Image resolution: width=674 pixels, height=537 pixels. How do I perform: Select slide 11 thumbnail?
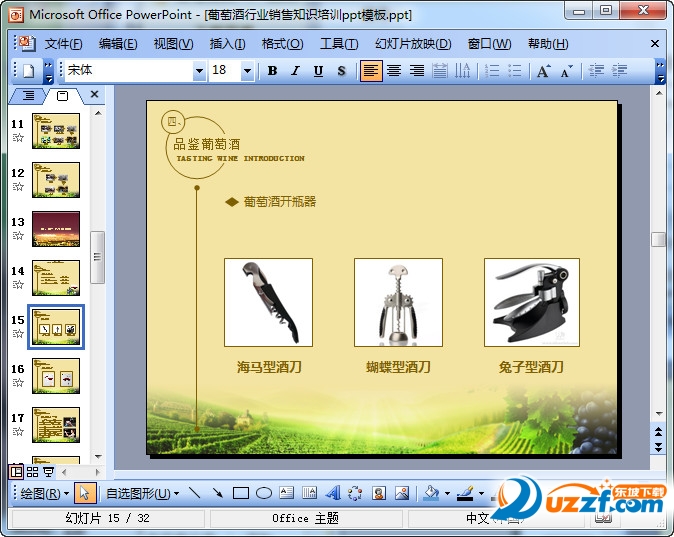(x=56, y=131)
